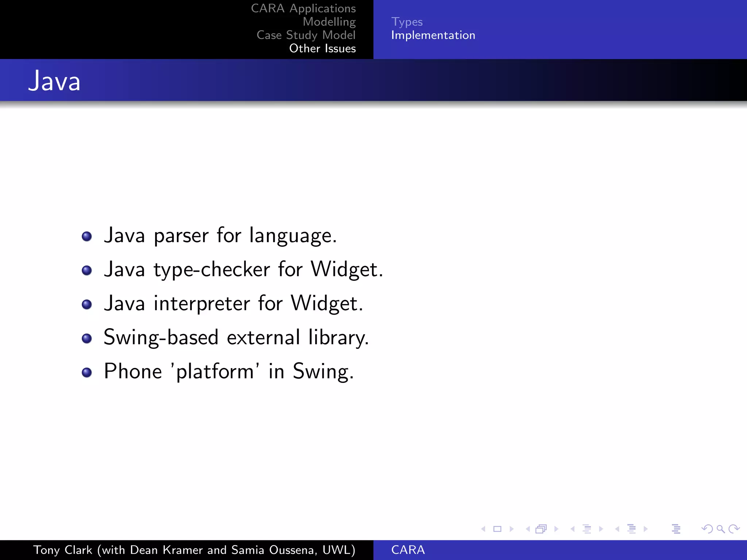The height and width of the screenshot is (560, 747).
Task: Go to previous slide arrow
Action: coord(483,529)
